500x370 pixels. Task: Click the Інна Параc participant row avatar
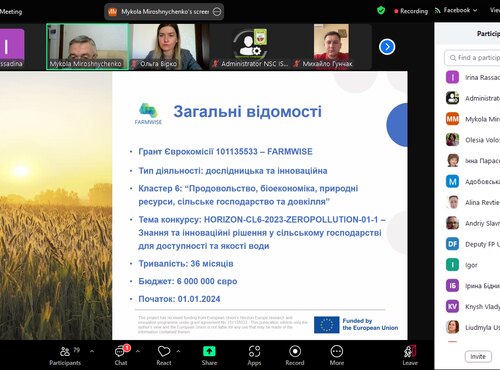pyautogui.click(x=452, y=161)
